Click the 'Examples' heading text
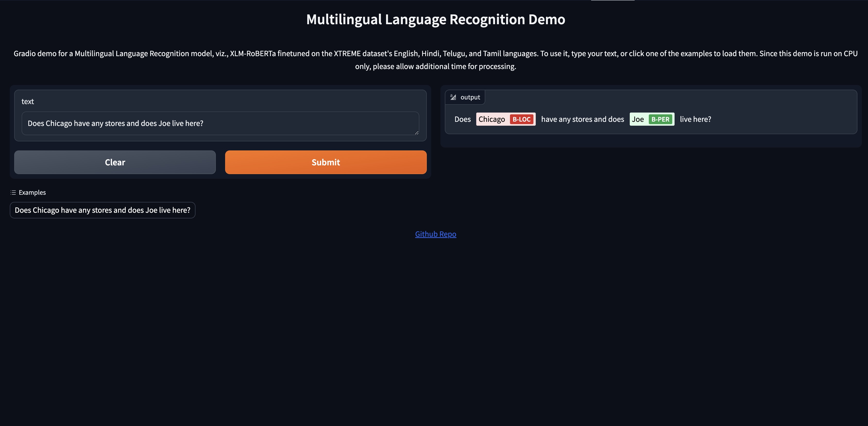Viewport: 868px width, 426px height. click(32, 192)
